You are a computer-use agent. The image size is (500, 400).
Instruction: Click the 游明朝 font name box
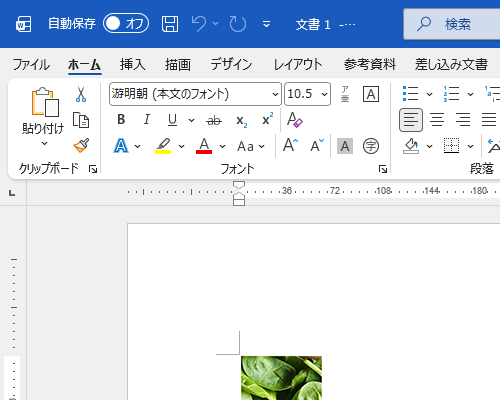tap(191, 94)
